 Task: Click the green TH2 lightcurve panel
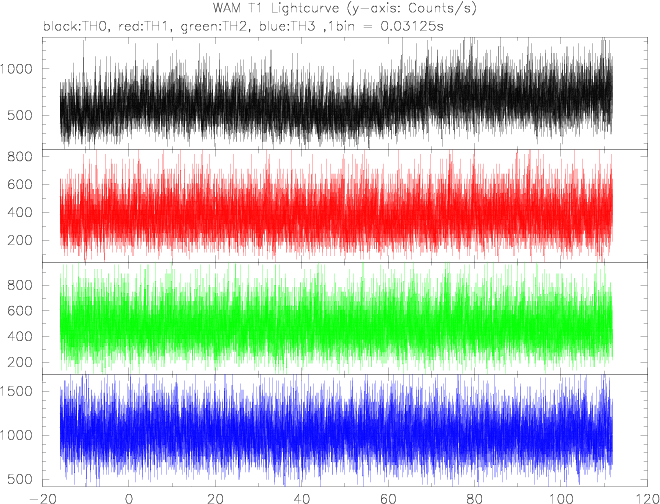[x=345, y=318]
